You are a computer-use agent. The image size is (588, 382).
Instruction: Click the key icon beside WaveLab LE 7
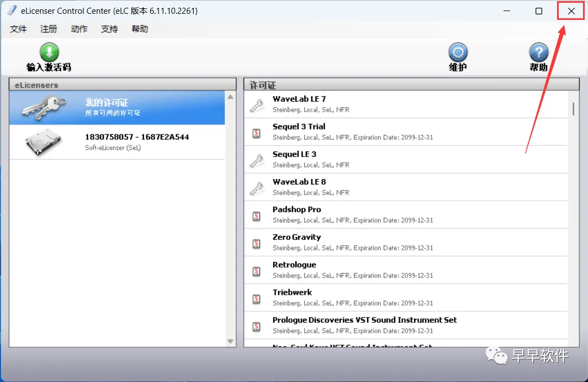(257, 105)
